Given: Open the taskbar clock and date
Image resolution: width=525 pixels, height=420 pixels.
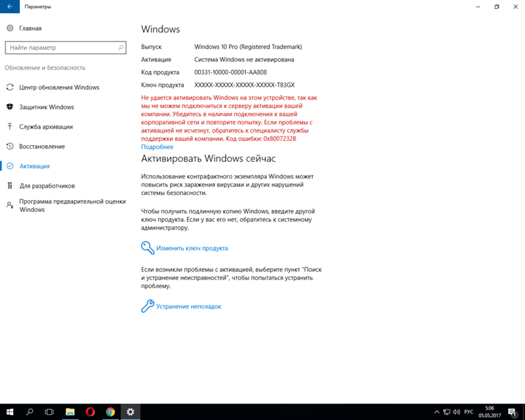Looking at the screenshot, I should click(490, 412).
